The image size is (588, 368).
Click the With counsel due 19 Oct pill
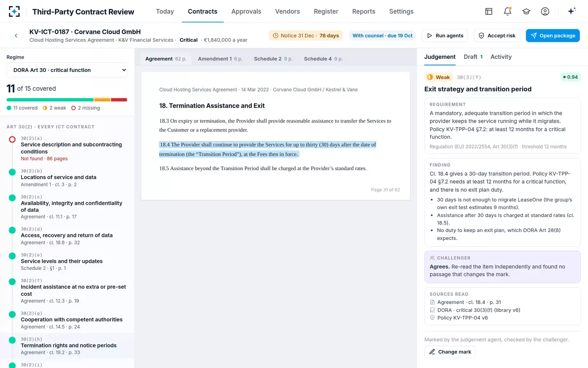pyautogui.click(x=383, y=36)
